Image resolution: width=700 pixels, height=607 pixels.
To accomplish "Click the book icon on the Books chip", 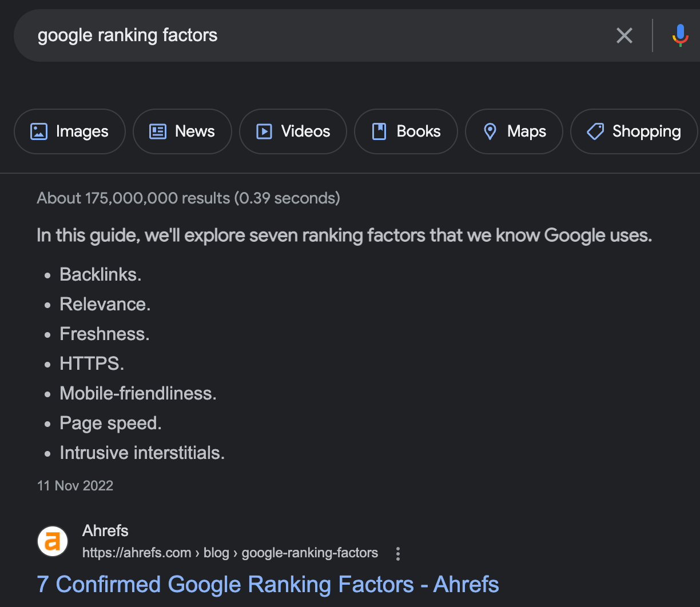I will 379,131.
